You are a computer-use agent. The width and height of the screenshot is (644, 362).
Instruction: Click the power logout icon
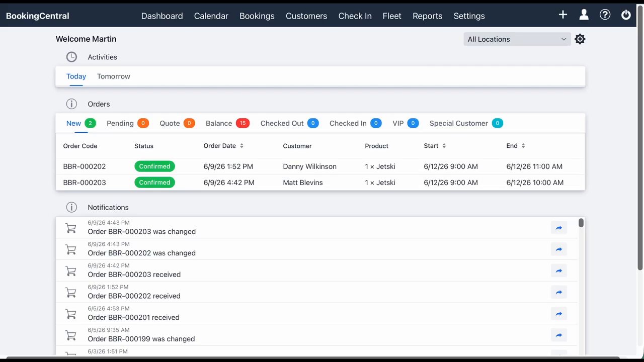point(626,15)
